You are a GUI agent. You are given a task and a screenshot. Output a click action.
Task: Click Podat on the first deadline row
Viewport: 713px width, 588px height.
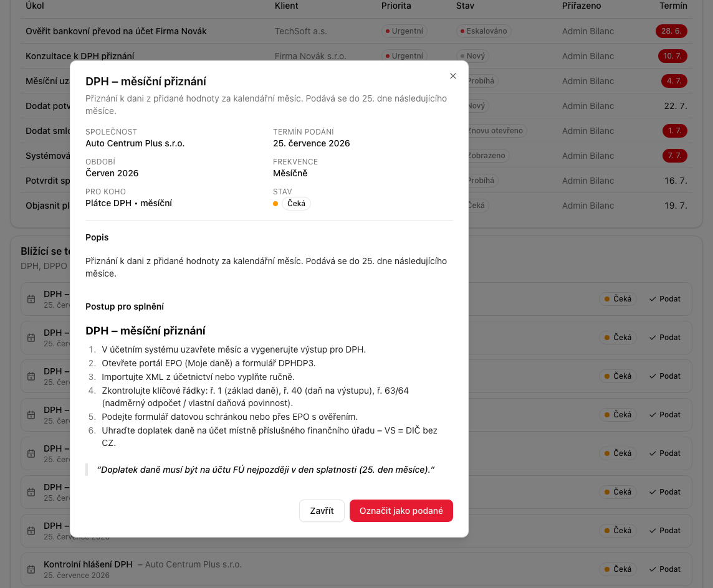[x=665, y=299]
